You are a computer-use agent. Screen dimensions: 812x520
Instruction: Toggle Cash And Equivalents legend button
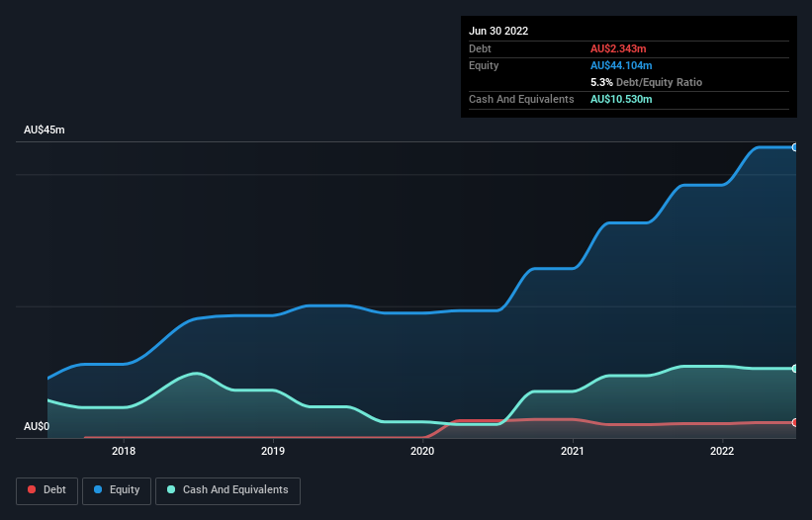(x=227, y=490)
